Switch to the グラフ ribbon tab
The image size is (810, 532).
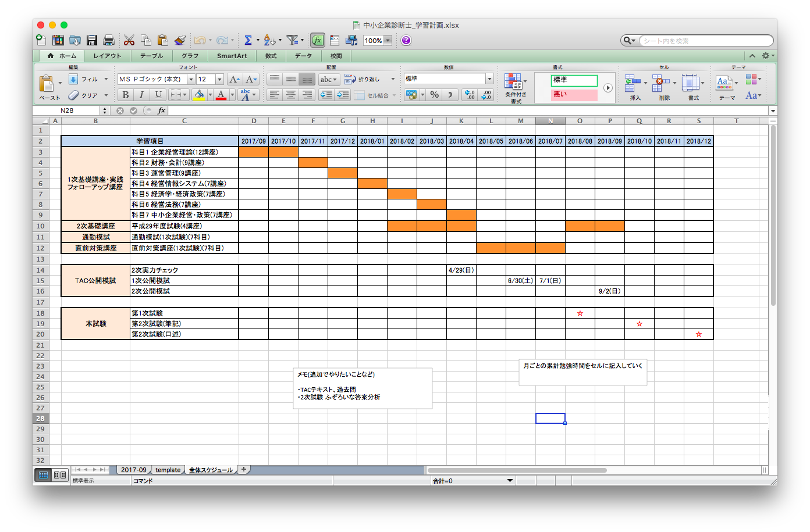190,56
